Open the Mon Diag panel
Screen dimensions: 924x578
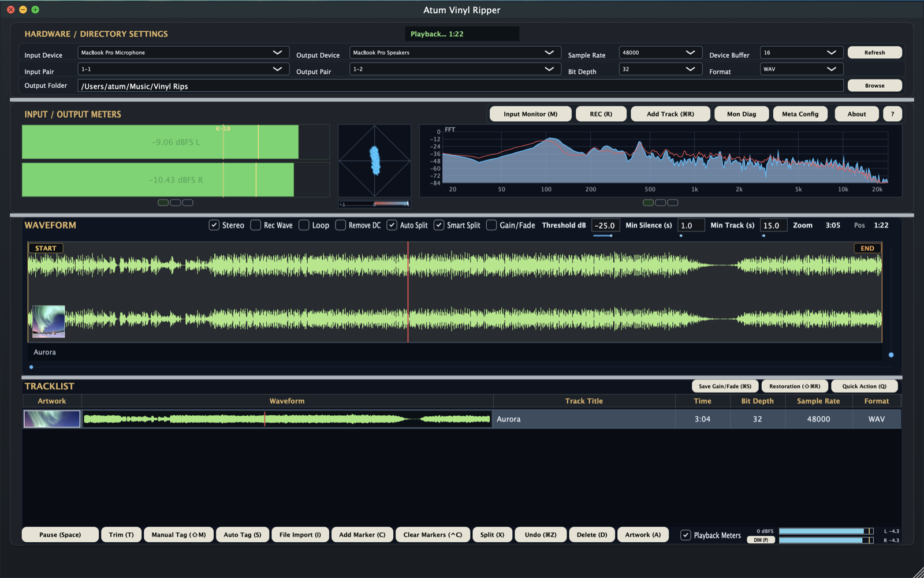[x=742, y=114]
